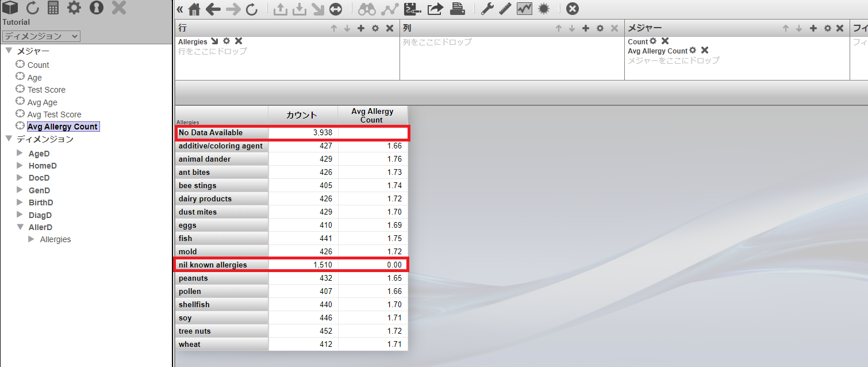Toggle the chart view icon in toolbar
The width and height of the screenshot is (868, 367).
524,9
